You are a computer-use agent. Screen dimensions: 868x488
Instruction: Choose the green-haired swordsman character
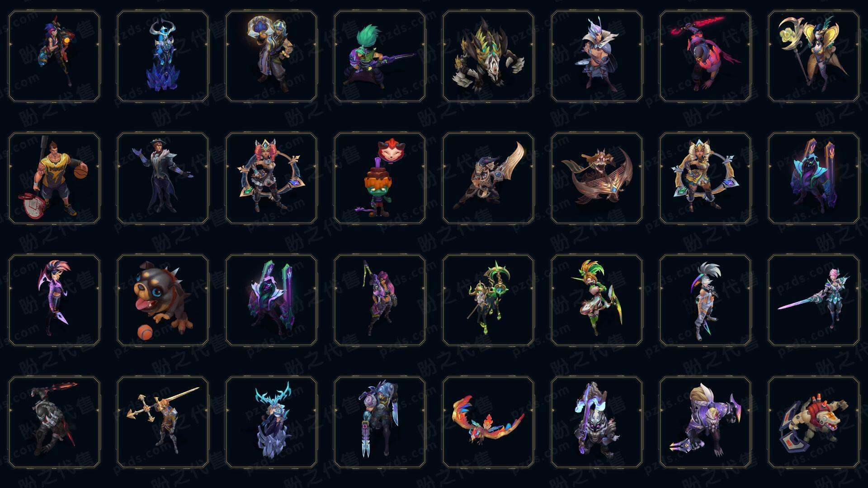coord(380,56)
